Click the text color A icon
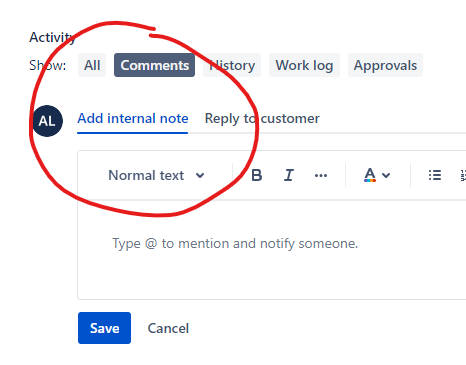The image size is (466, 365). 370,175
